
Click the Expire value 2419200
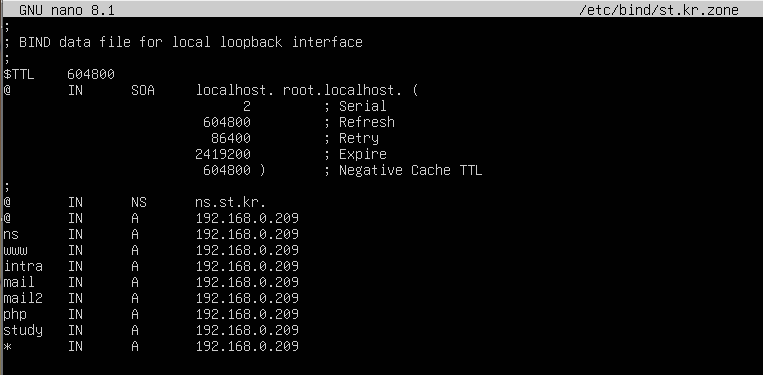[223, 154]
